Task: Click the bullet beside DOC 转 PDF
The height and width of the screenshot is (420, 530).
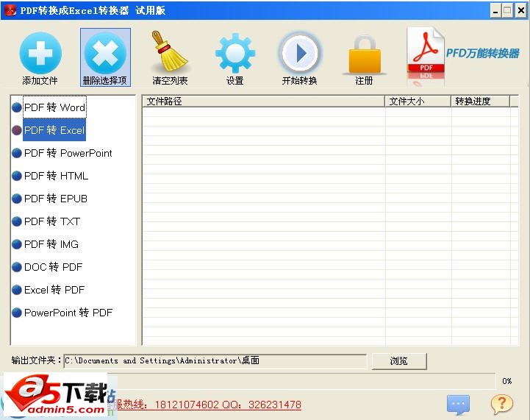Action: pyautogui.click(x=17, y=267)
